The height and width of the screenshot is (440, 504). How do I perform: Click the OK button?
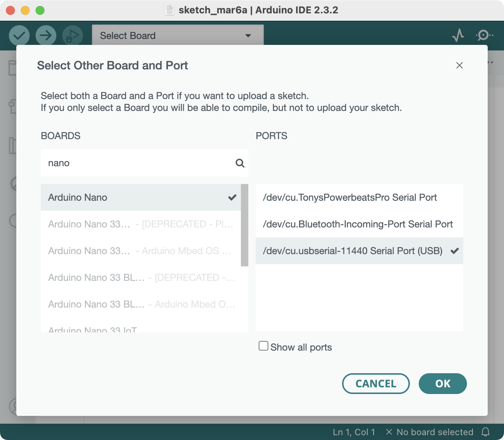coord(443,384)
